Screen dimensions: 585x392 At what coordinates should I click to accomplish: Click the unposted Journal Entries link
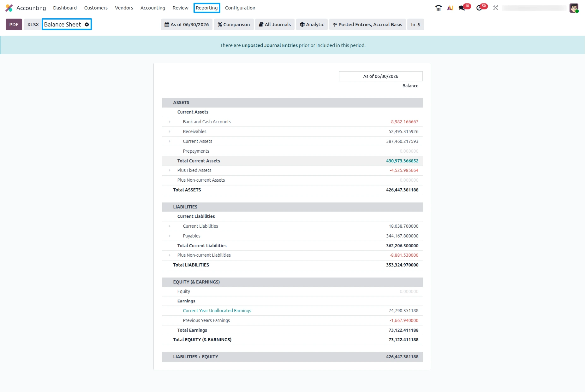click(270, 45)
